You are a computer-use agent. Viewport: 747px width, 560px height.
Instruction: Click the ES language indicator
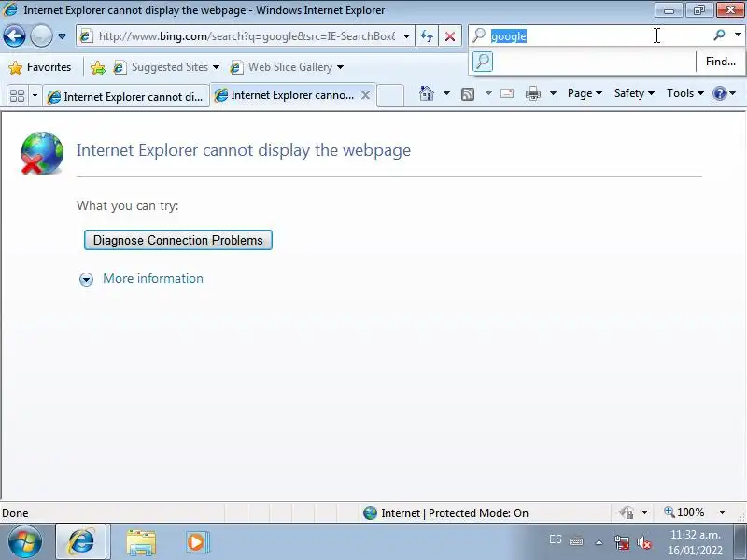[x=555, y=539]
